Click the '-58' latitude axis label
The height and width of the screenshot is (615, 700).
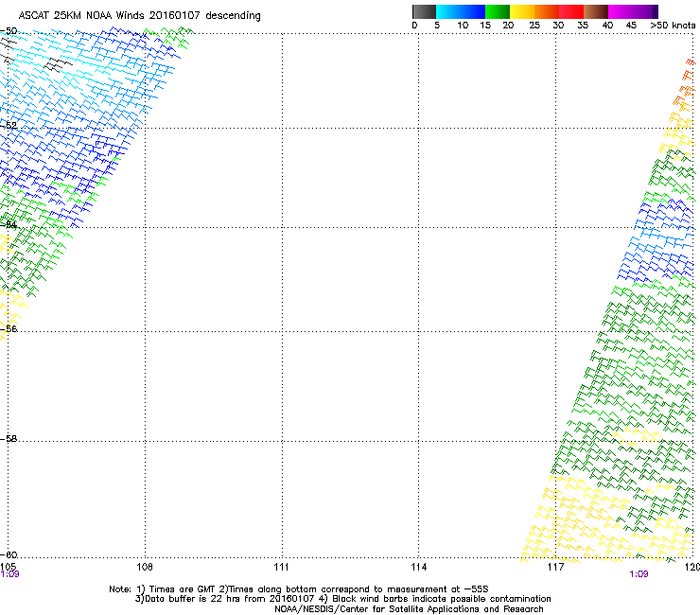[9, 439]
